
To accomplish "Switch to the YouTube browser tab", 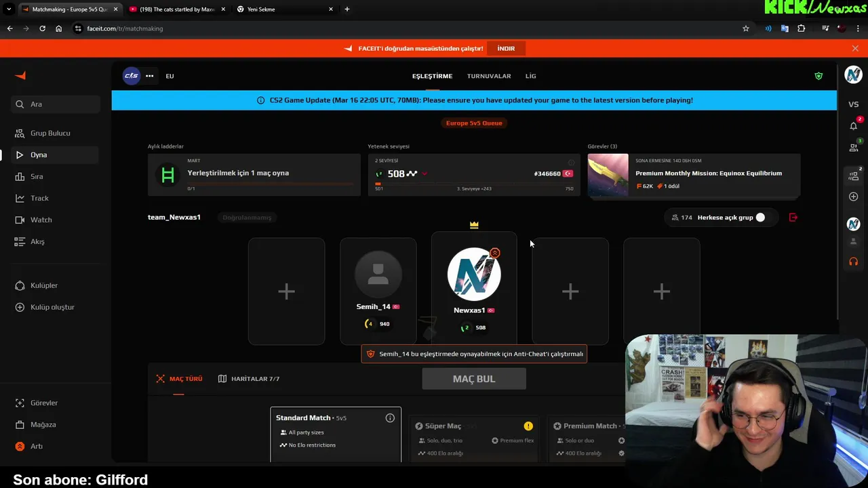I will pos(177,9).
